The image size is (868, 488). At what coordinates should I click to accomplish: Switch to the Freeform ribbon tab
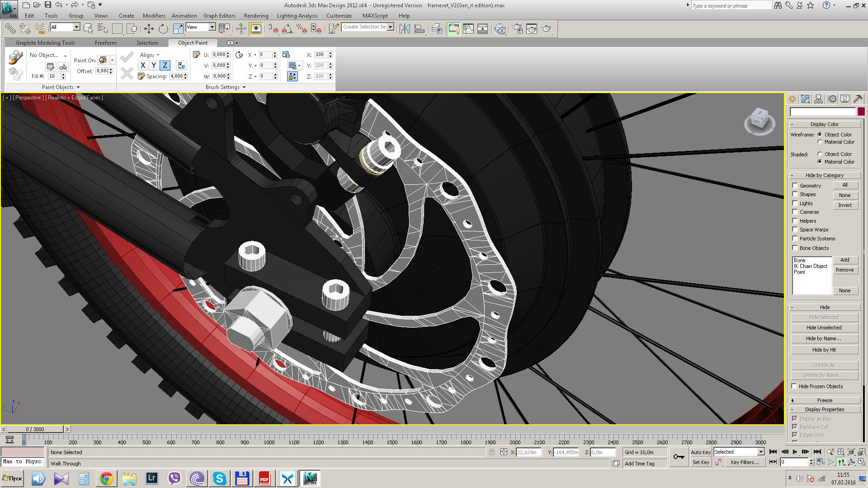pos(105,43)
